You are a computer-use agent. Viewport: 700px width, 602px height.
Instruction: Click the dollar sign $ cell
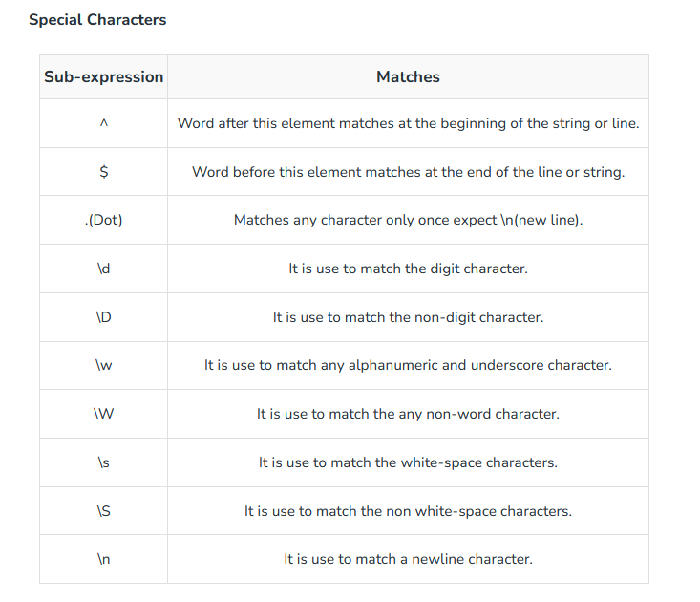(103, 171)
